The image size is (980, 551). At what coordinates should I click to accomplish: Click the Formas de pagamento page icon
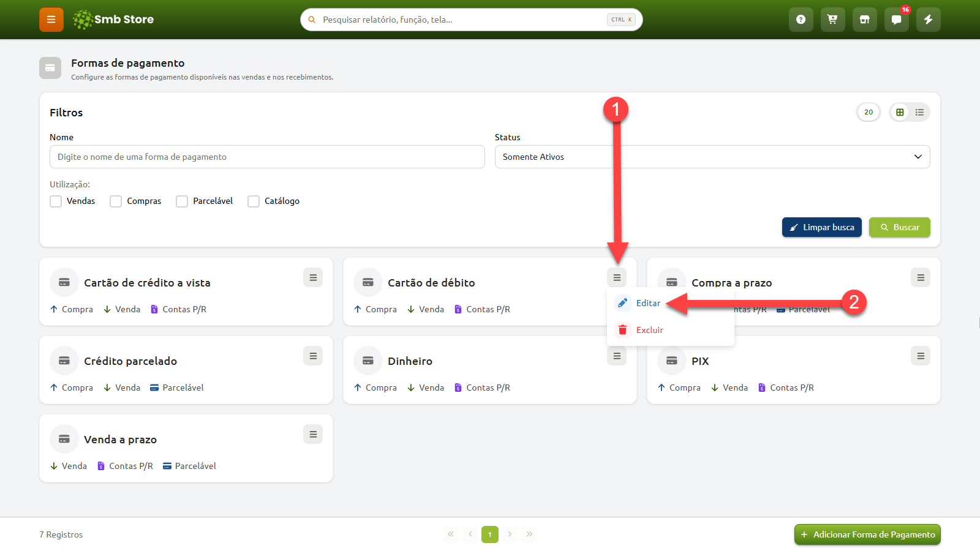coord(50,68)
